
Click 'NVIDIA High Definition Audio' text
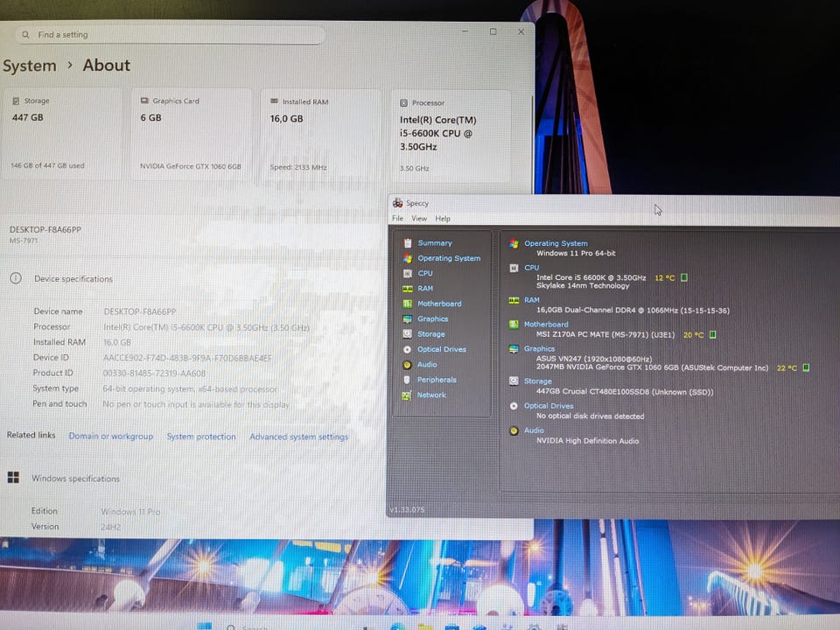(588, 441)
